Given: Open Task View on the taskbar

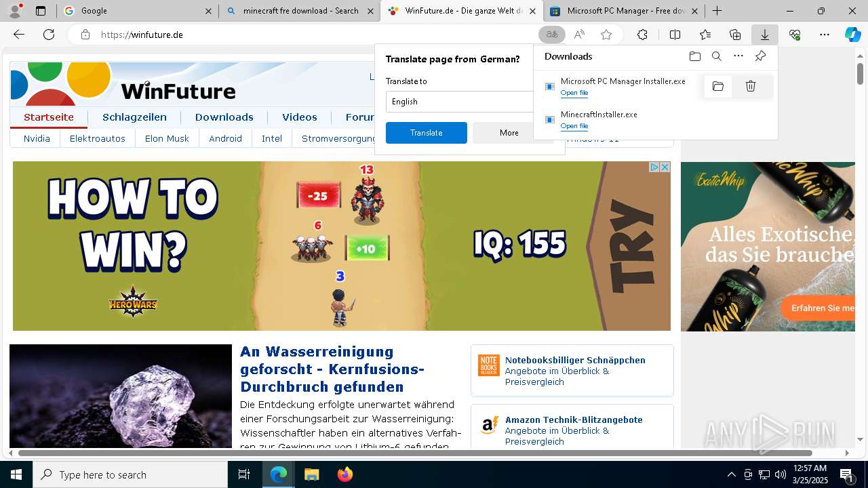Looking at the screenshot, I should 244,474.
